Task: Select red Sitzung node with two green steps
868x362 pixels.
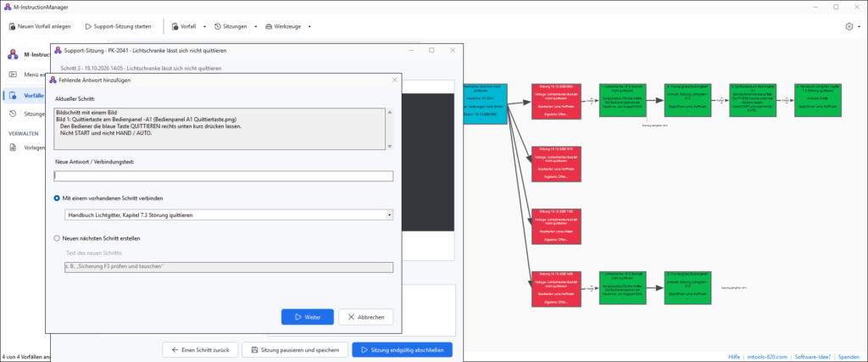Action: (x=557, y=288)
